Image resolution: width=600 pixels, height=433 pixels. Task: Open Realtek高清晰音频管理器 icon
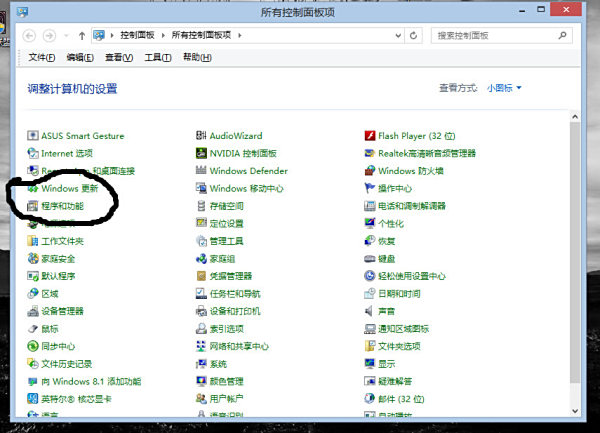pos(370,153)
